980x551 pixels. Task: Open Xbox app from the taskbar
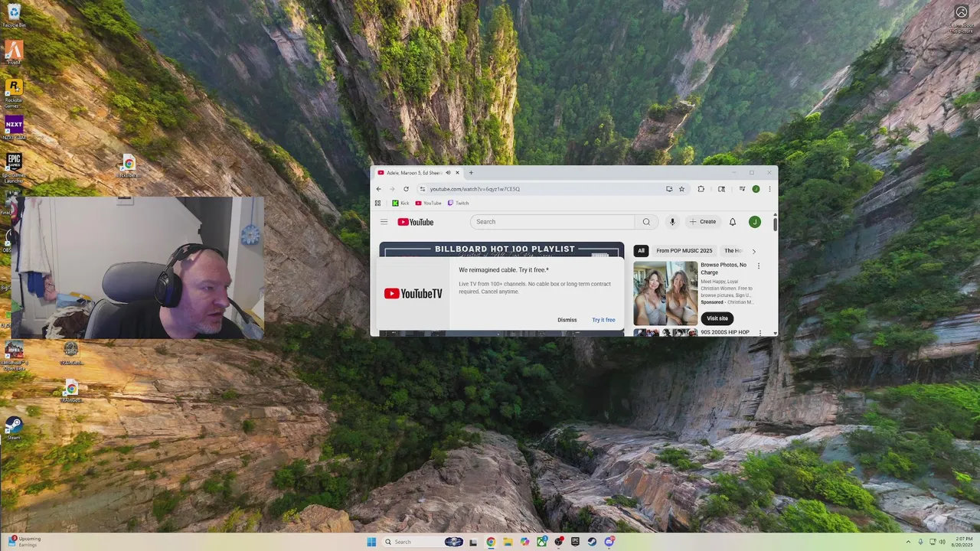[x=542, y=542]
